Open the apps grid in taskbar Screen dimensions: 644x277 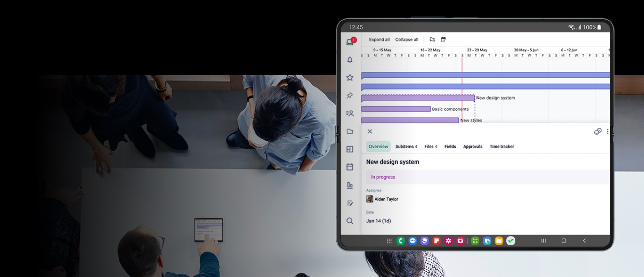(x=389, y=241)
